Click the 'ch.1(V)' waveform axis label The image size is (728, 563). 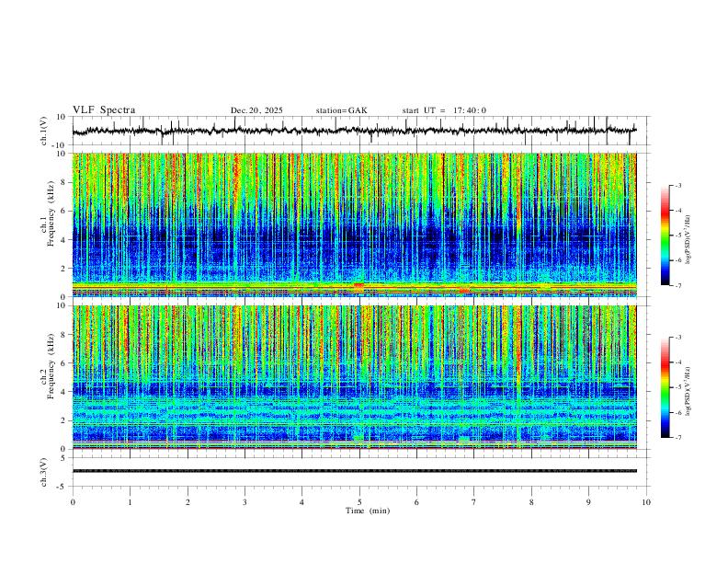pos(44,131)
